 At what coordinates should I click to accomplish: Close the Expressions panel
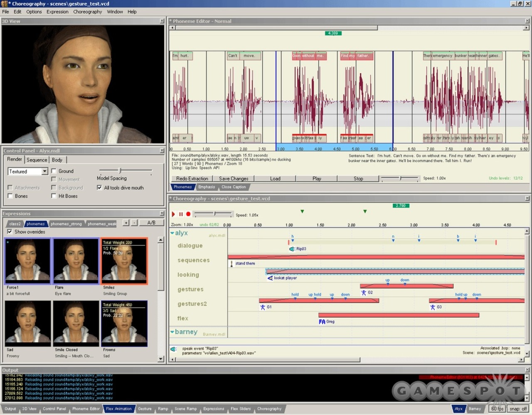tap(162, 213)
